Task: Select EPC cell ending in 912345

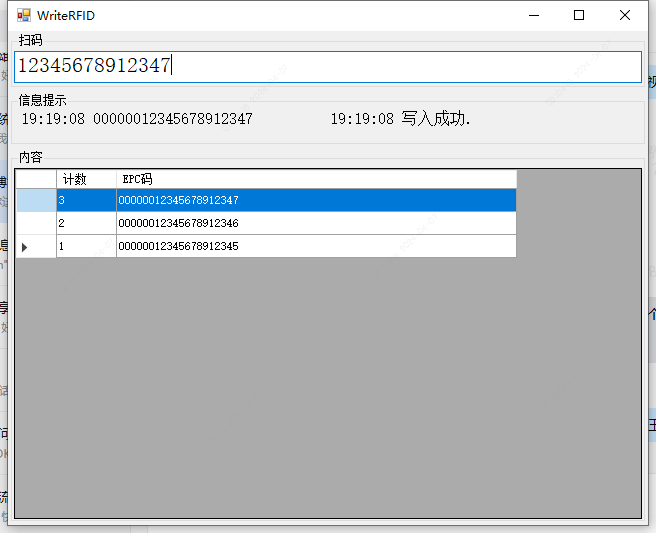Action: coord(316,246)
